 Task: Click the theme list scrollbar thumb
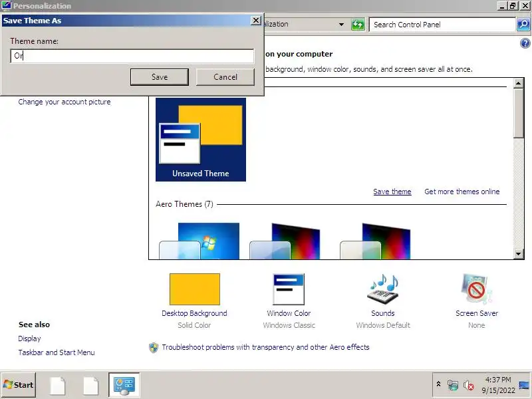click(518, 113)
